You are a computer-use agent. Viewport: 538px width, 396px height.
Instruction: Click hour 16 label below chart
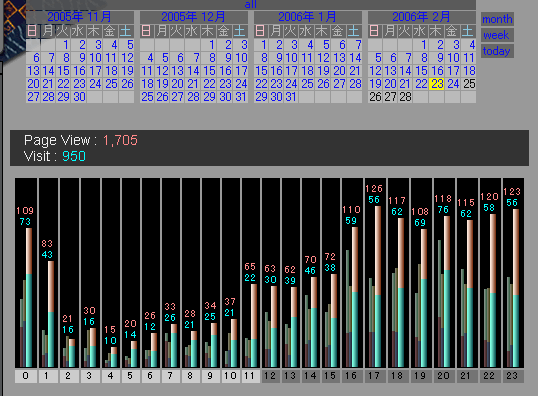(x=351, y=376)
